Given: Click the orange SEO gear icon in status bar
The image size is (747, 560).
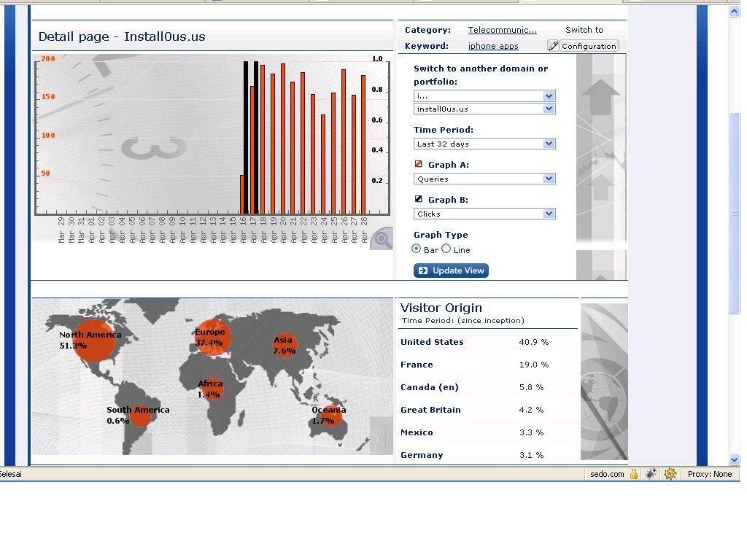Looking at the screenshot, I should coord(670,474).
